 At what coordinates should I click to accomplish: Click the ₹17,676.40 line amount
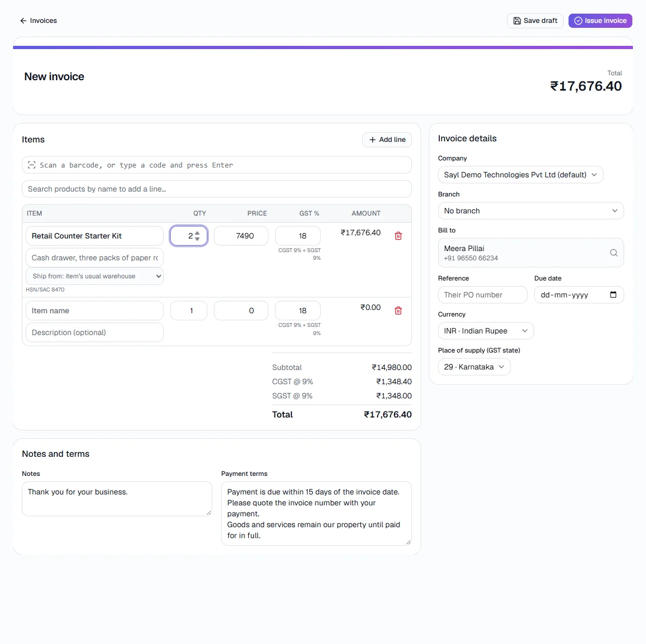click(x=361, y=233)
